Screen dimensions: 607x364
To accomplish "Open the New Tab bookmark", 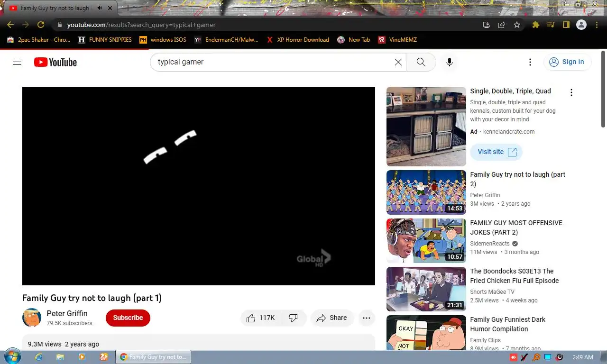I will (x=354, y=40).
